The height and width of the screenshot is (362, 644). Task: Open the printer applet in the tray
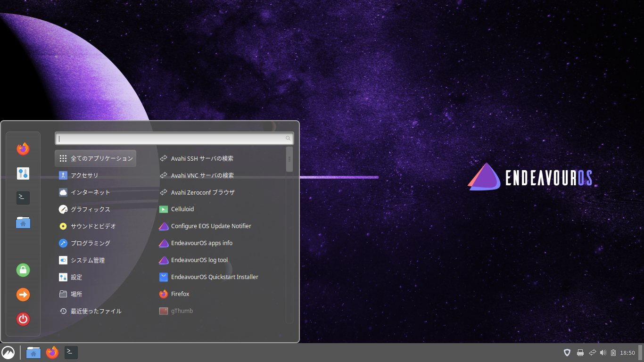[580, 353]
